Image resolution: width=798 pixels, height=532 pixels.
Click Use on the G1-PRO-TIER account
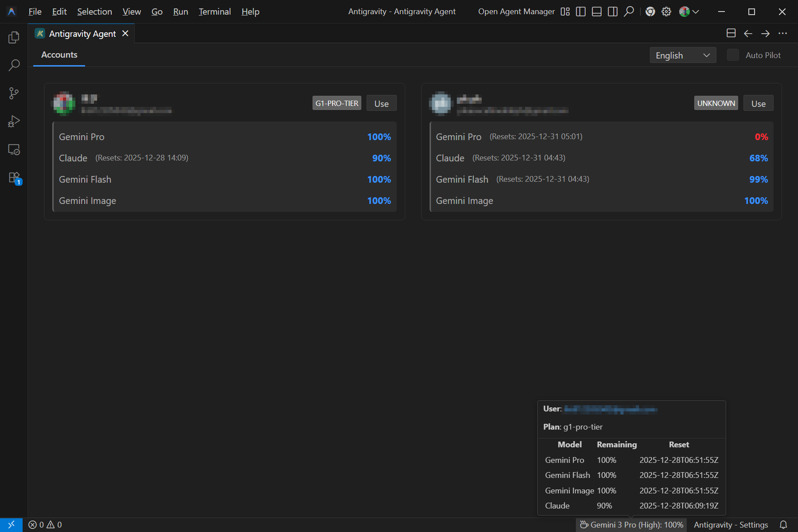(x=381, y=103)
